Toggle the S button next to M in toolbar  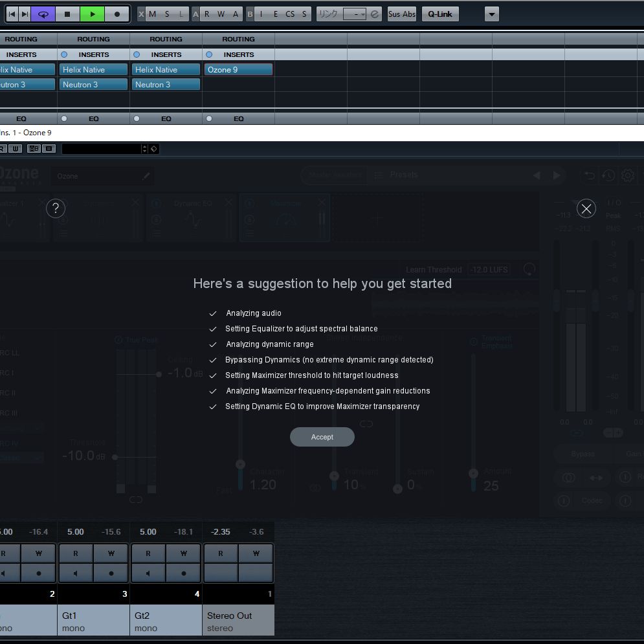[x=167, y=14]
